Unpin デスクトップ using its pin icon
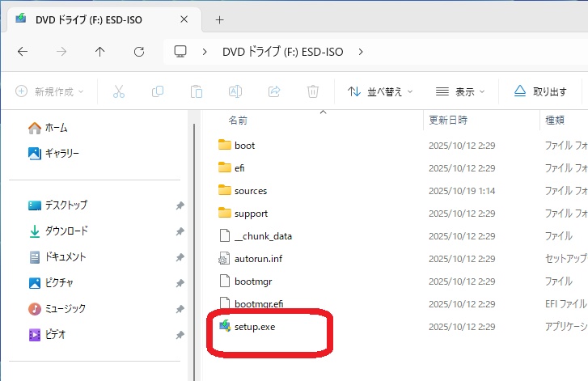This screenshot has width=588, height=381. point(180,205)
